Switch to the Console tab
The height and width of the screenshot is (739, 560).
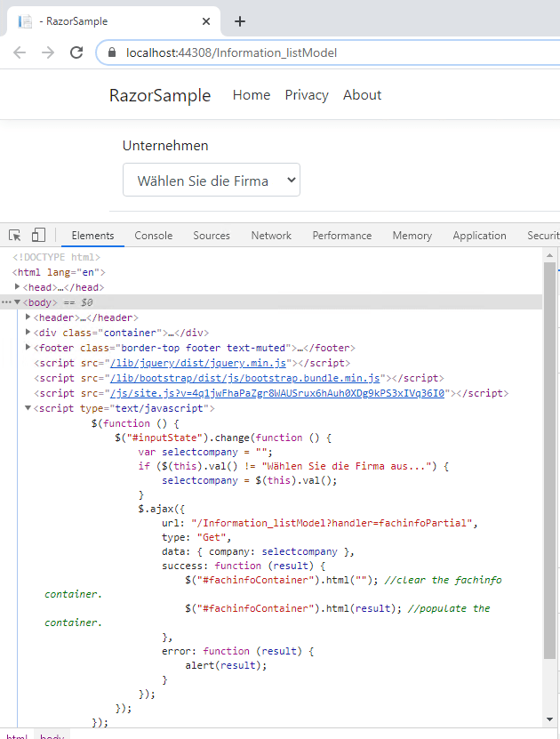pyautogui.click(x=154, y=235)
